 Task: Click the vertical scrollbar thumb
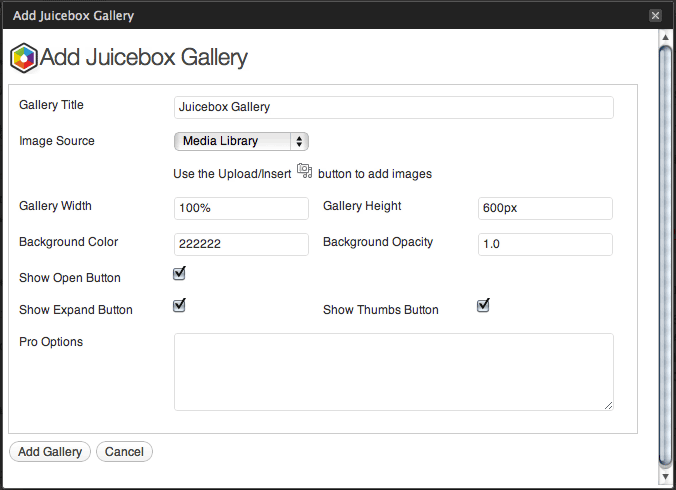tap(666, 257)
